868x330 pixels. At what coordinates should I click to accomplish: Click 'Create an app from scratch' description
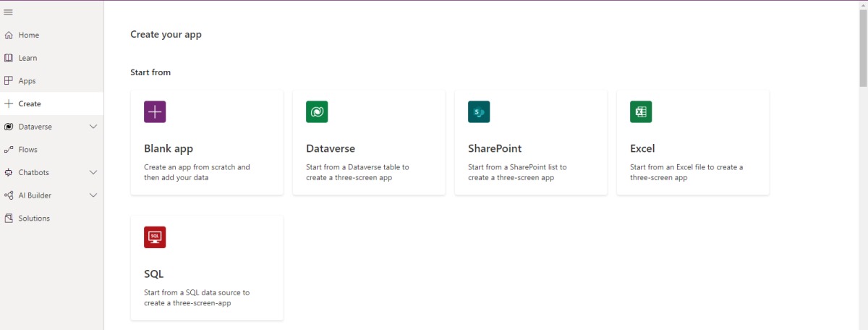[197, 172]
